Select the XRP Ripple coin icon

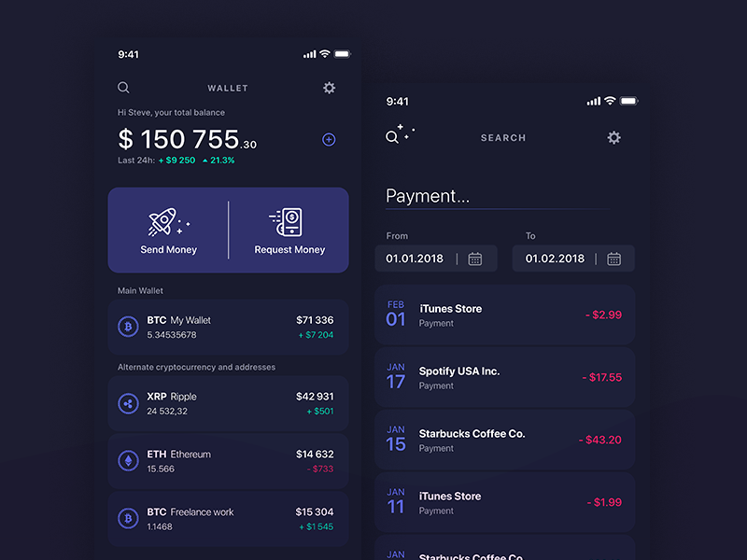[128, 404]
